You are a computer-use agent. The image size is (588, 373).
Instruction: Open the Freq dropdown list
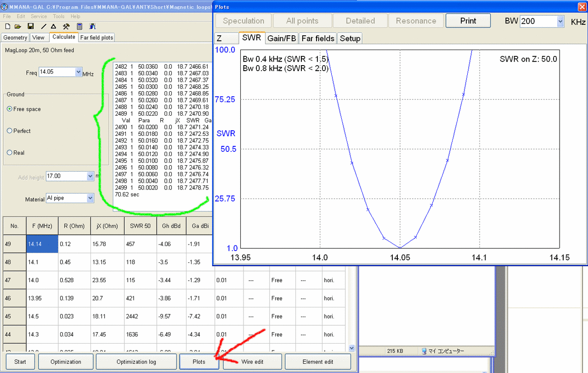pos(78,72)
